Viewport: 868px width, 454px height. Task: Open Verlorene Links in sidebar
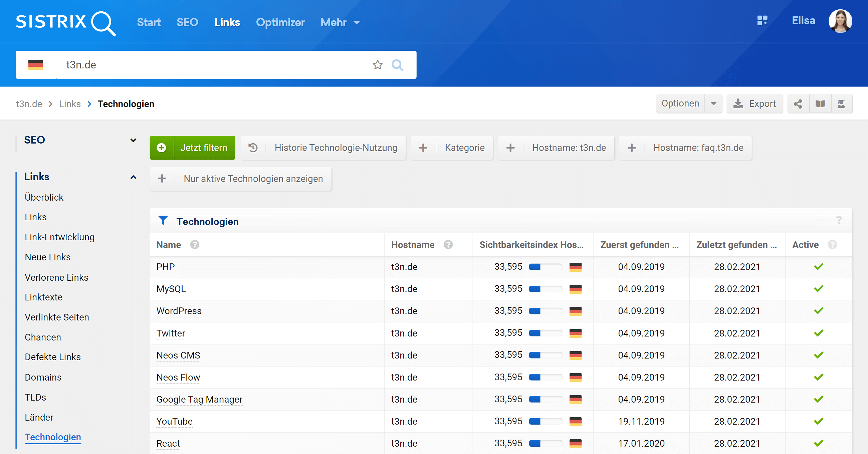[x=57, y=277]
